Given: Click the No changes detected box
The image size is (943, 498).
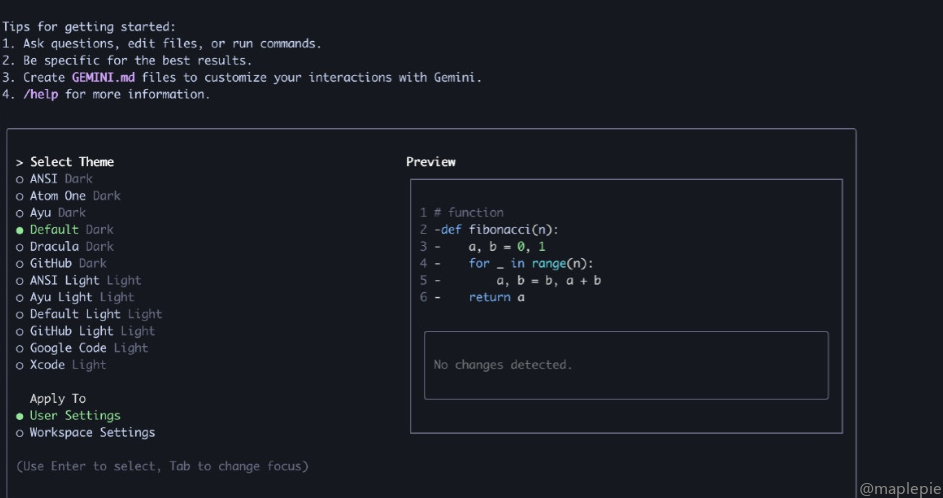Looking at the screenshot, I should point(626,365).
